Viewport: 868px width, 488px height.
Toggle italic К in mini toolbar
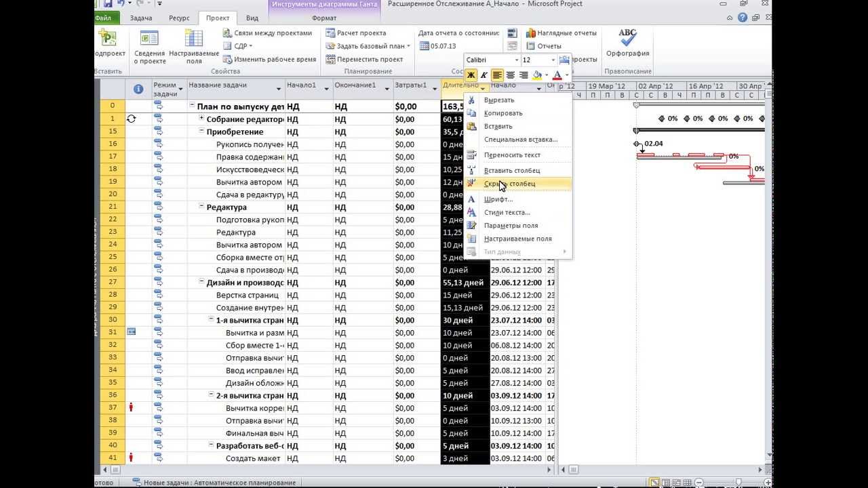pos(484,75)
